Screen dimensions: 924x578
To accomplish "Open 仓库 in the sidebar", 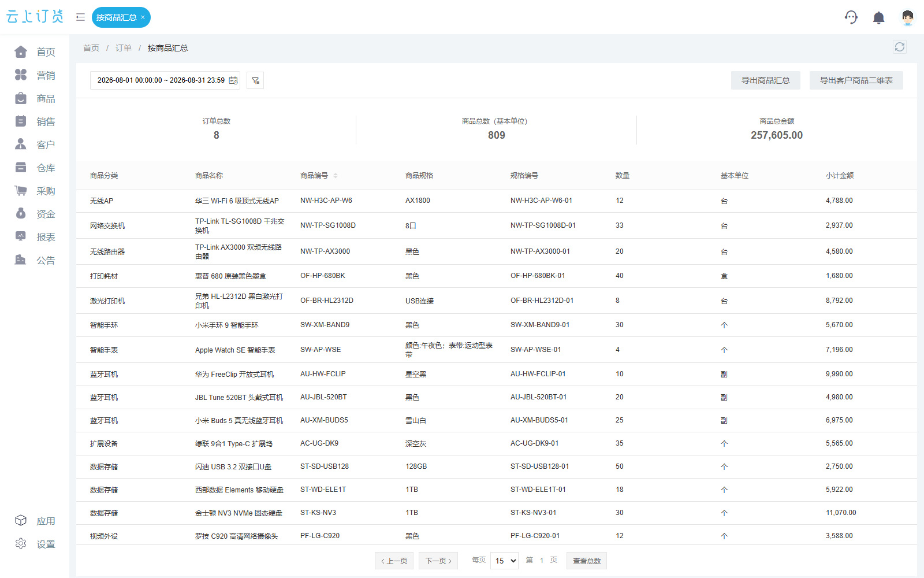I will coord(35,168).
